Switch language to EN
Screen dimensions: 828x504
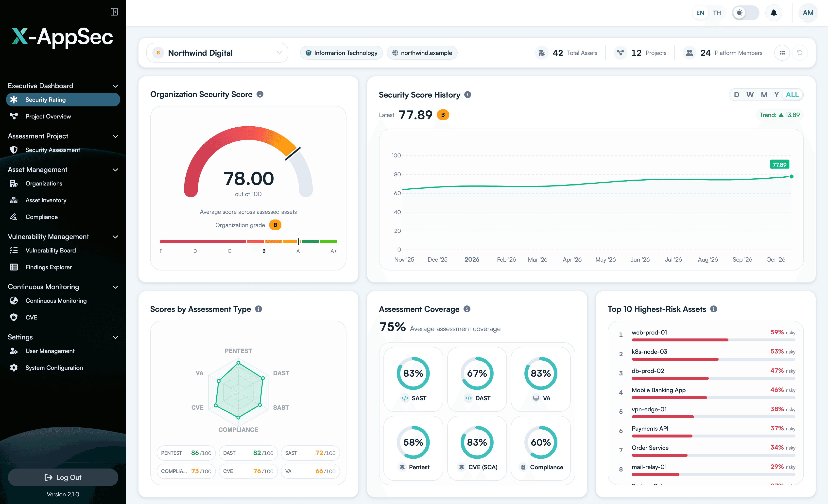pos(700,13)
